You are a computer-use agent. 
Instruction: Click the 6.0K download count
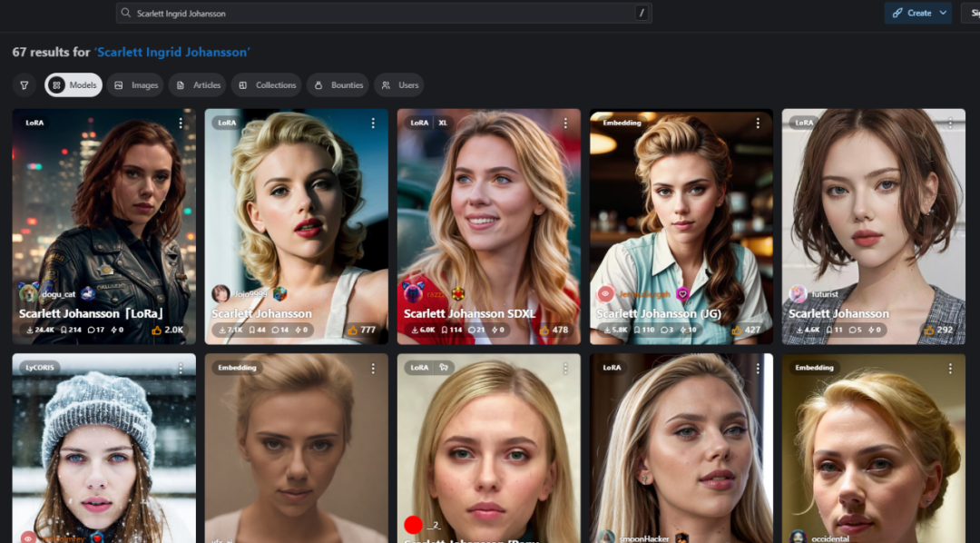tap(424, 330)
